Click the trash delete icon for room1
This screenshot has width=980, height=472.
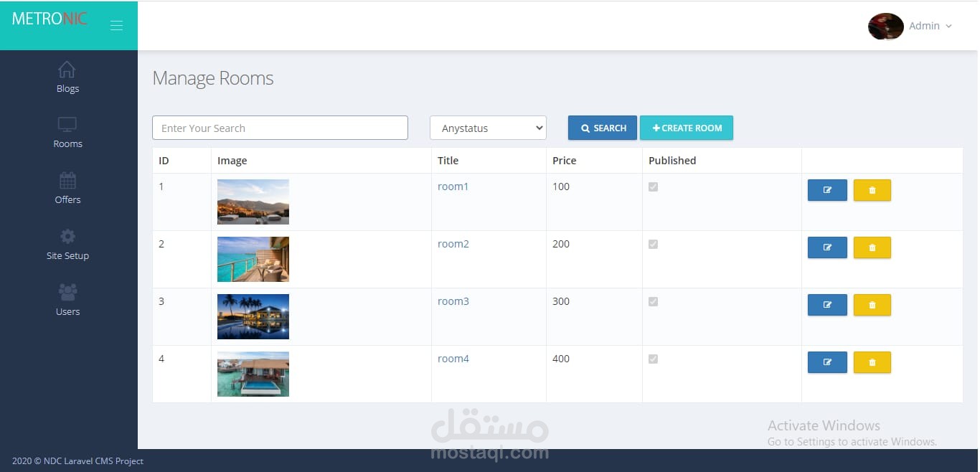point(872,190)
